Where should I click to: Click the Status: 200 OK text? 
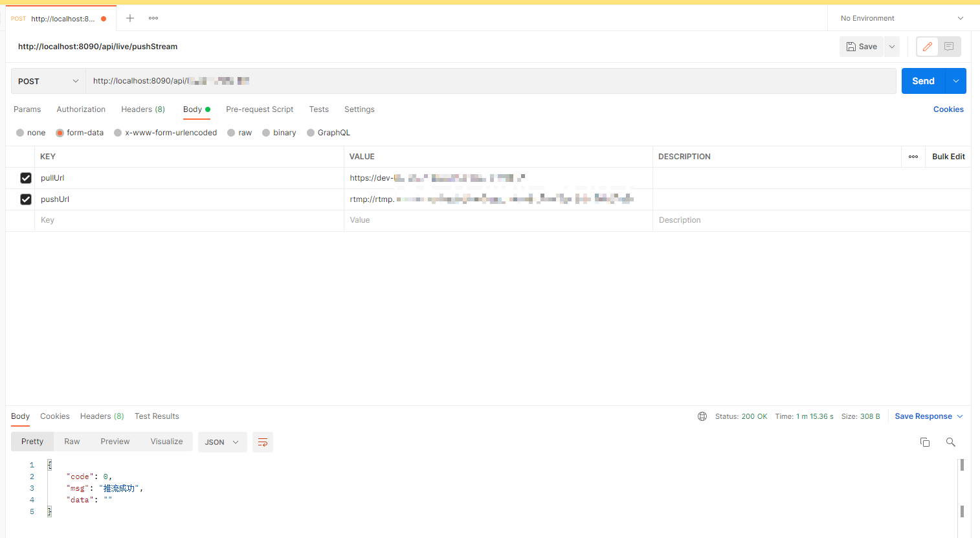click(741, 416)
